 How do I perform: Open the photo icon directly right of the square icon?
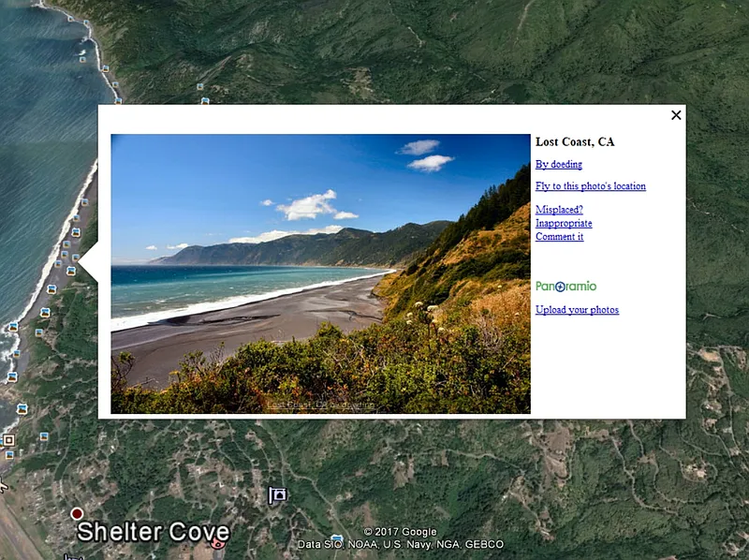(x=44, y=436)
